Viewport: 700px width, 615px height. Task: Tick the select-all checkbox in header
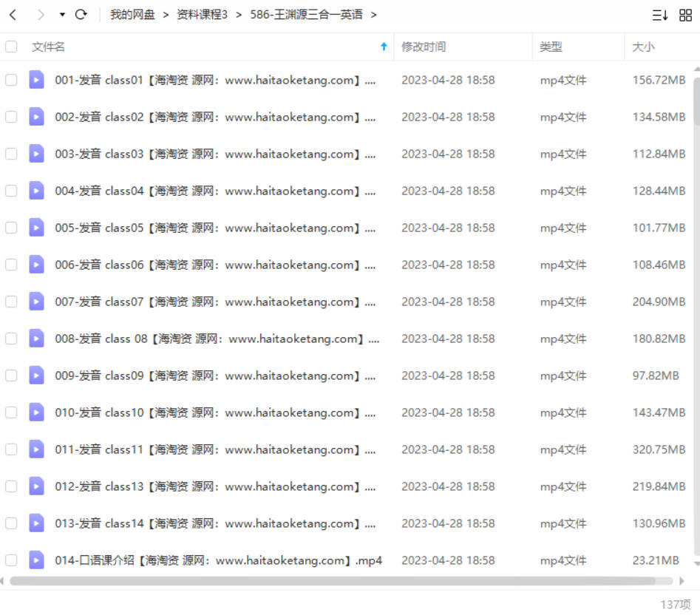(11, 47)
